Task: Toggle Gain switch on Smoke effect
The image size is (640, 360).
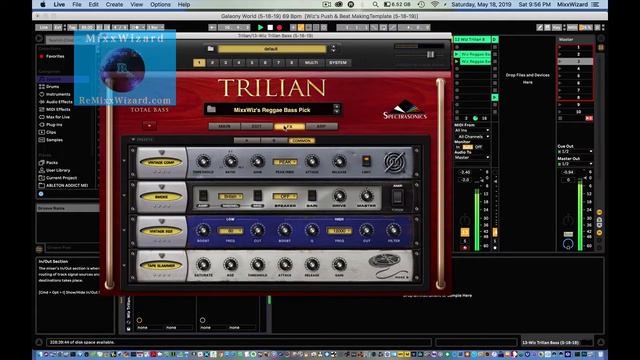Action: click(312, 196)
